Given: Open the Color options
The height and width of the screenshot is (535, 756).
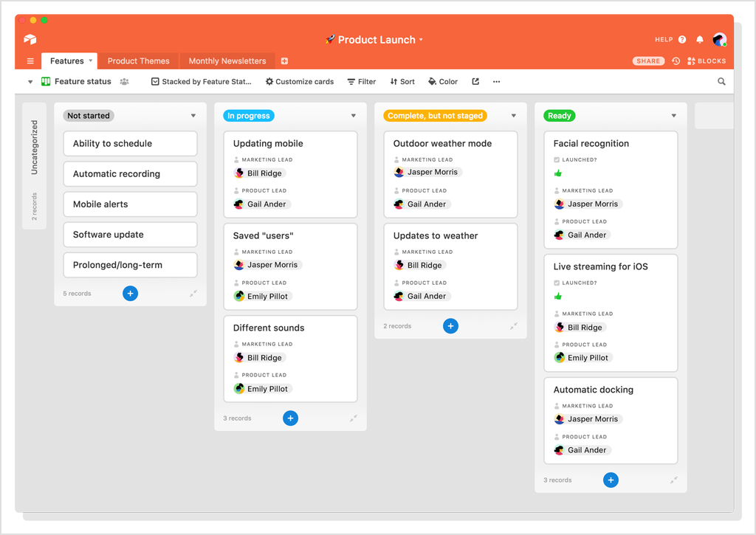Looking at the screenshot, I should point(442,81).
